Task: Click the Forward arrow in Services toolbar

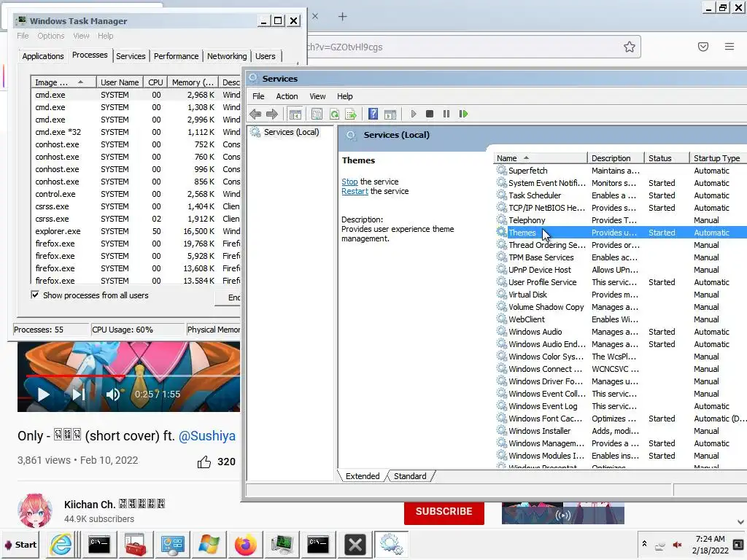Action: click(x=272, y=114)
